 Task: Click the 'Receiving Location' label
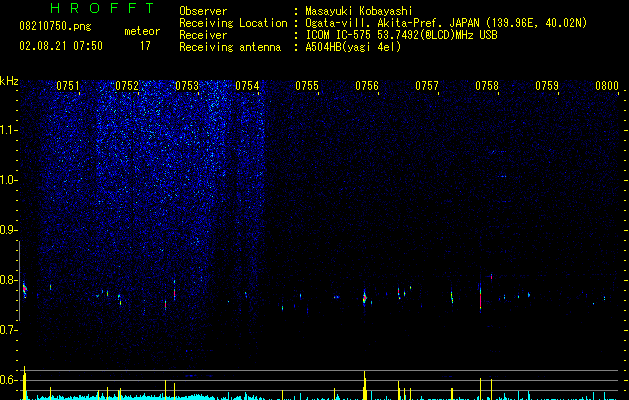(x=233, y=23)
